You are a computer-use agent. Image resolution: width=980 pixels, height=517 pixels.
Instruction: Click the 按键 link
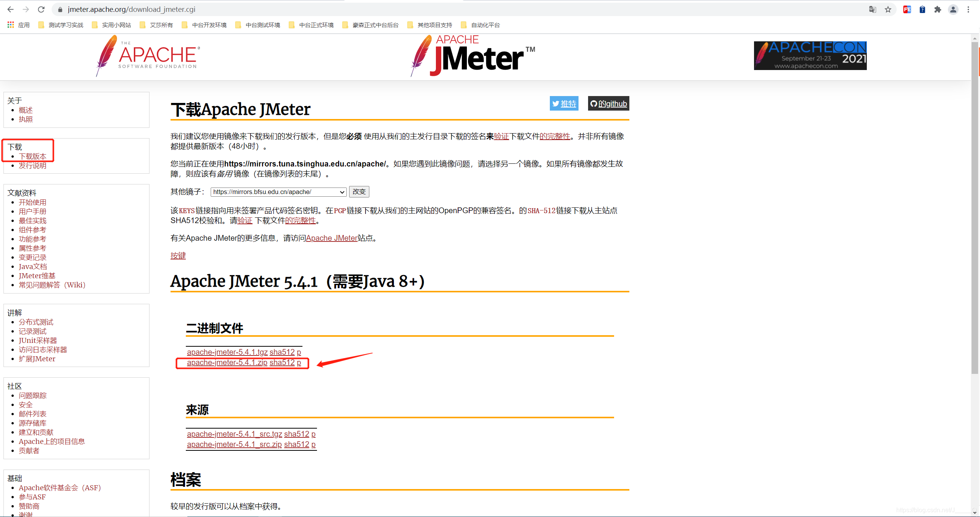coord(178,256)
